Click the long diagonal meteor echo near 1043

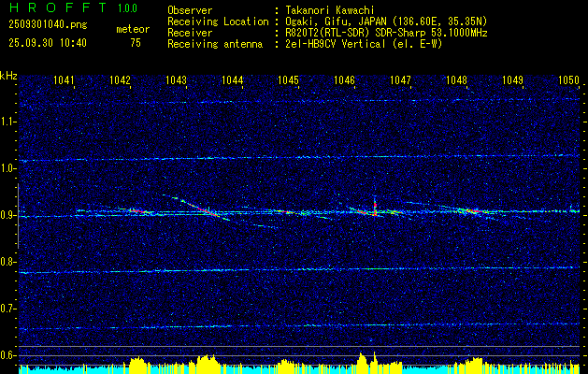[195, 207]
